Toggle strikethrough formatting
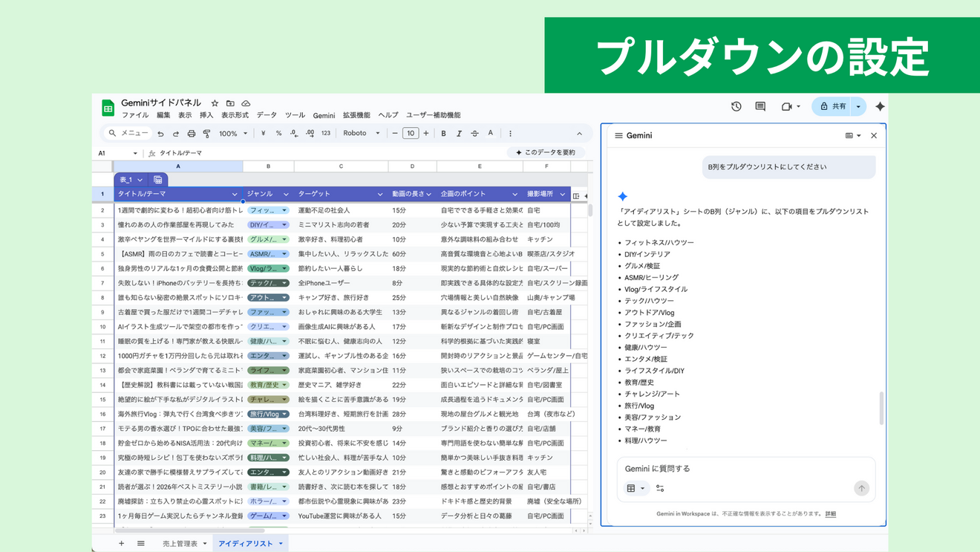This screenshot has height=552, width=980. 474,134
